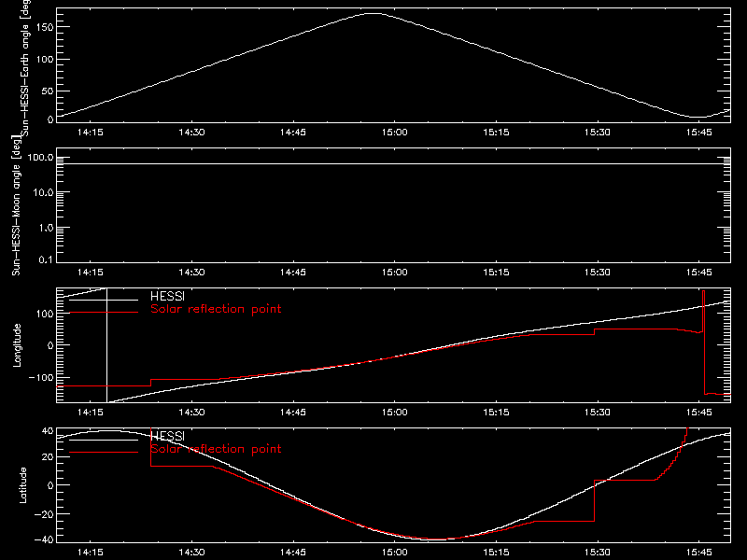Click the Sun-HESSI-Moon angle axis title

click(x=16, y=205)
